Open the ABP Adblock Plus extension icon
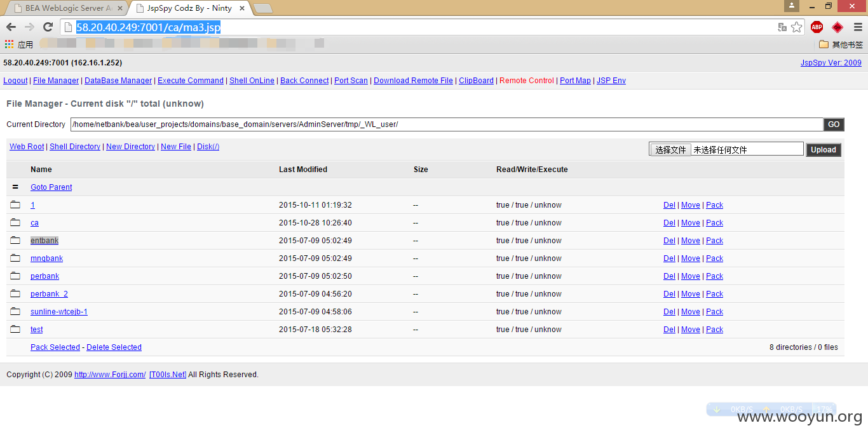Image resolution: width=868 pixels, height=435 pixels. [x=817, y=27]
